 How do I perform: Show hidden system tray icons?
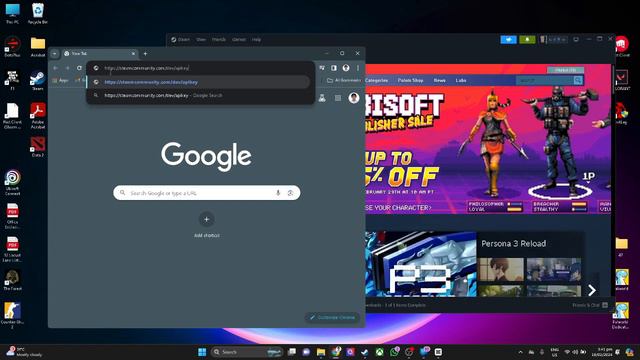pos(520,352)
